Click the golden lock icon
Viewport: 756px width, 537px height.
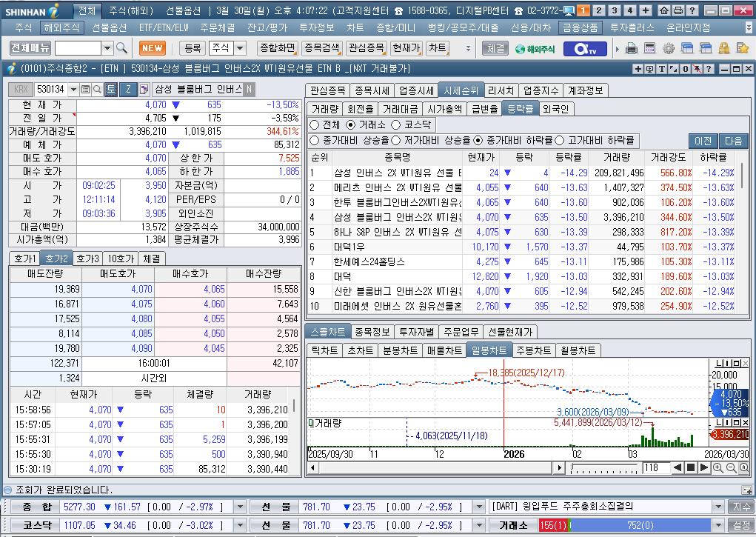click(x=723, y=48)
